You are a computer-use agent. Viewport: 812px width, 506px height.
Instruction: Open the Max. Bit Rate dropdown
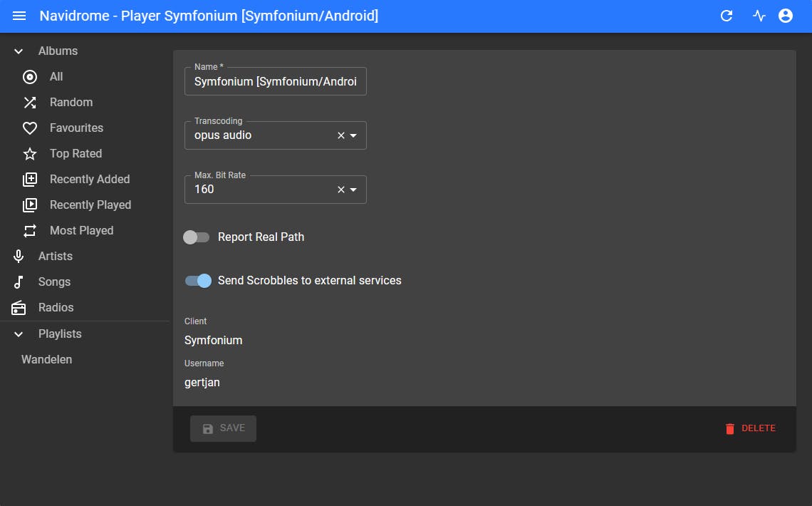(353, 189)
